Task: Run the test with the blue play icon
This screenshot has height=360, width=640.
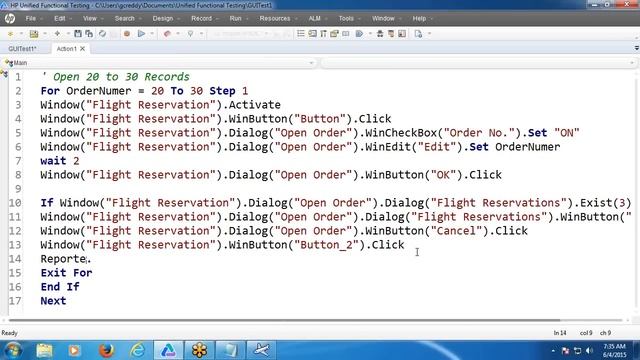Action: pyautogui.click(x=141, y=33)
